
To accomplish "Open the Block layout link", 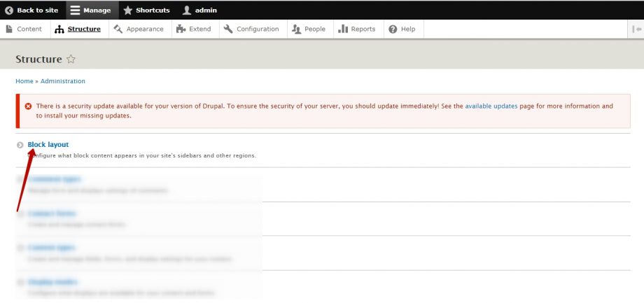I will click(48, 145).
